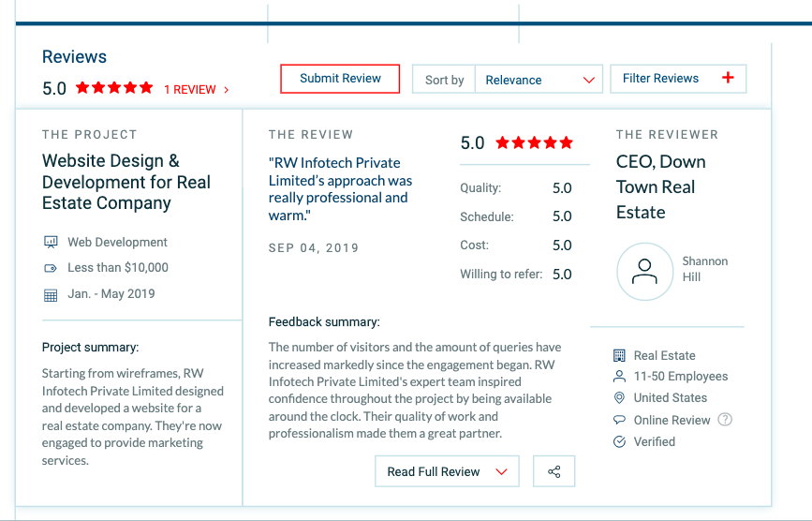Click the share icon button

point(554,471)
